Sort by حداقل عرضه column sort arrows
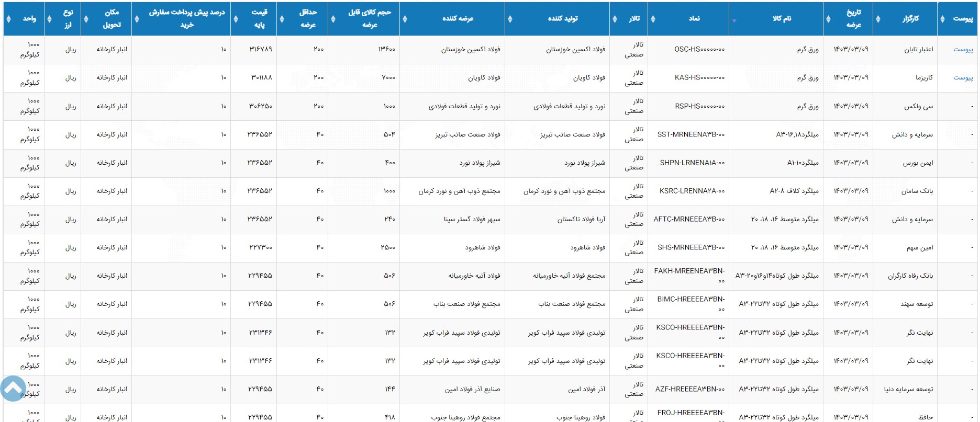This screenshot has height=422, width=980. [x=282, y=19]
